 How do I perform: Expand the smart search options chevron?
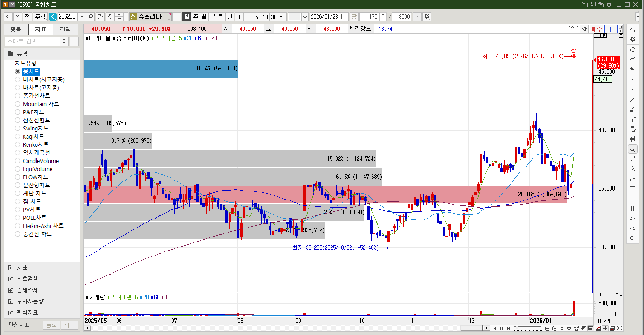(x=74, y=42)
